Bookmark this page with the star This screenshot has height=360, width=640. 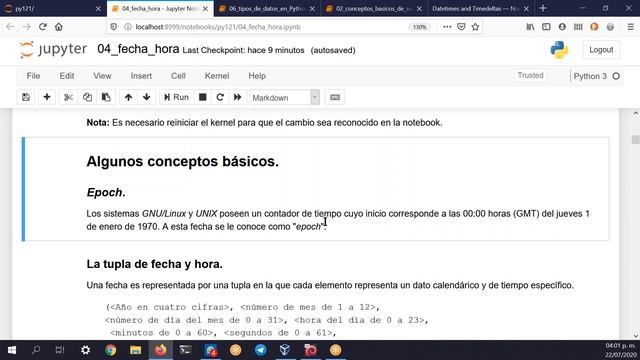point(475,27)
